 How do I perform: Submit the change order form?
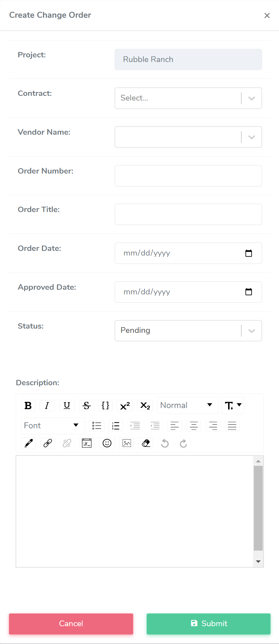point(209,624)
